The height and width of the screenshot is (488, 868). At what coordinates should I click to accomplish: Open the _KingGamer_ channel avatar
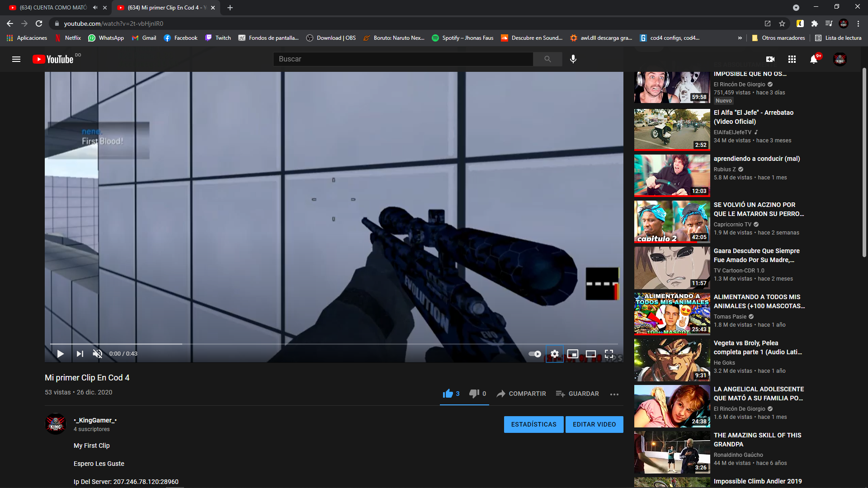coord(56,424)
